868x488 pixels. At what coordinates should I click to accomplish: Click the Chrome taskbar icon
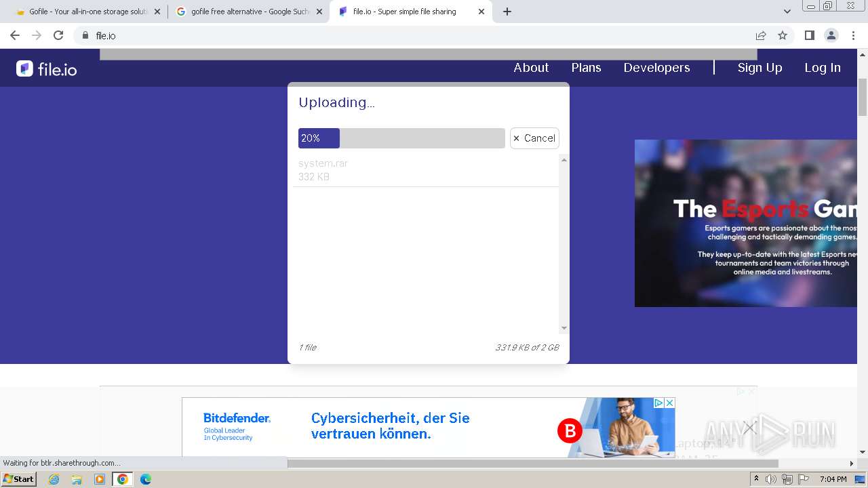click(x=123, y=479)
